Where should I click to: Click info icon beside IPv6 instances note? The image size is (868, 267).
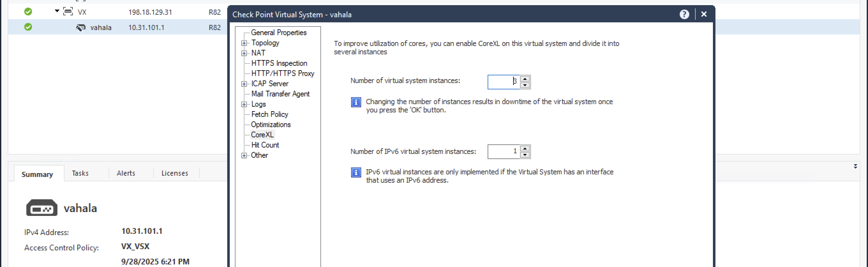356,172
